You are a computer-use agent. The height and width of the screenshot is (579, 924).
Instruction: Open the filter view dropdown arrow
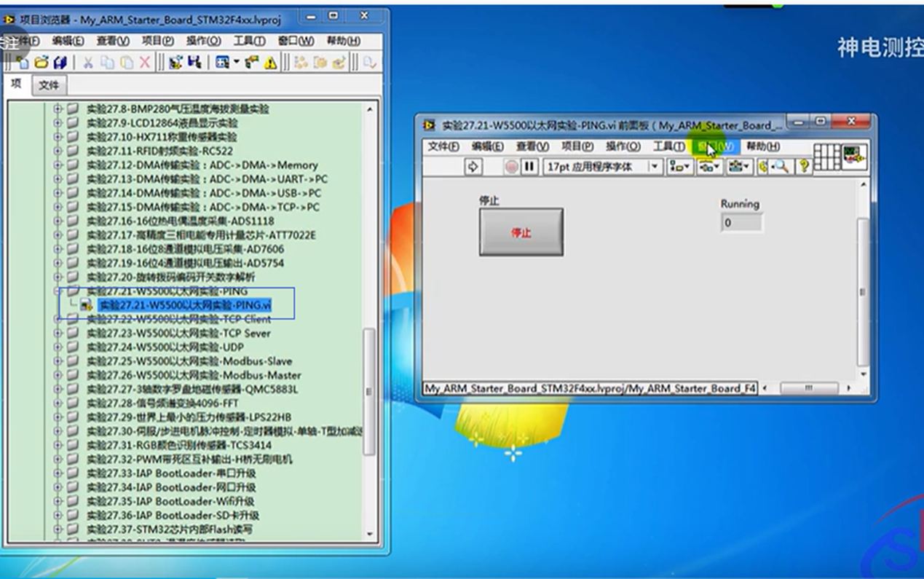click(236, 63)
